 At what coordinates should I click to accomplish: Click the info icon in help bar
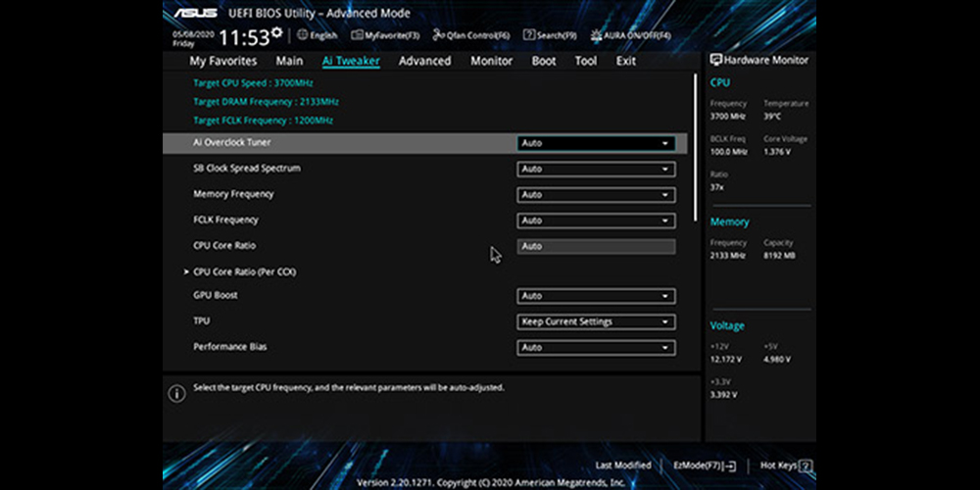point(176,393)
